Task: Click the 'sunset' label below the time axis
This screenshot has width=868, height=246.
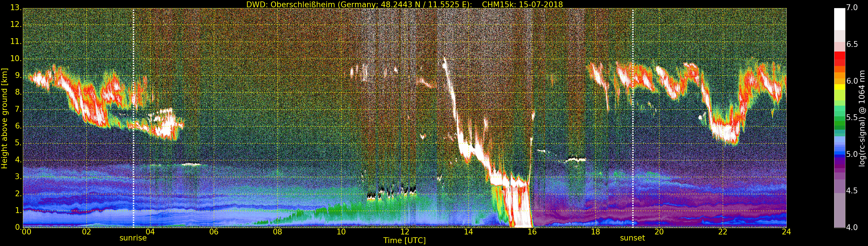Action: [x=632, y=238]
